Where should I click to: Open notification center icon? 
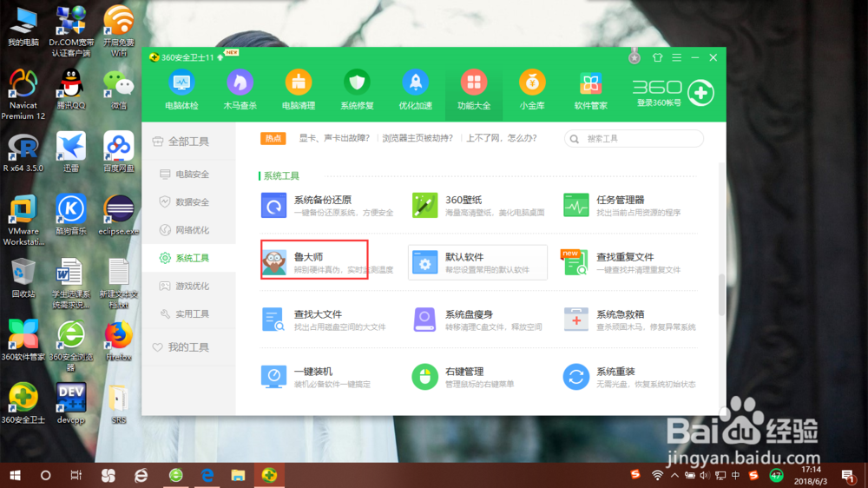tap(847, 476)
